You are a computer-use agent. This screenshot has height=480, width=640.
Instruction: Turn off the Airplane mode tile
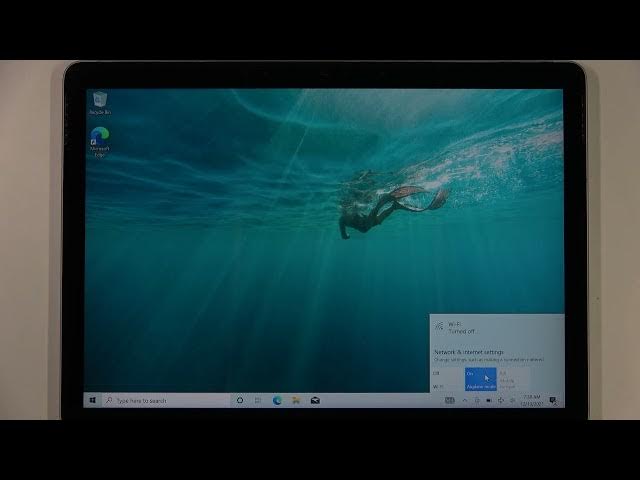click(x=480, y=378)
